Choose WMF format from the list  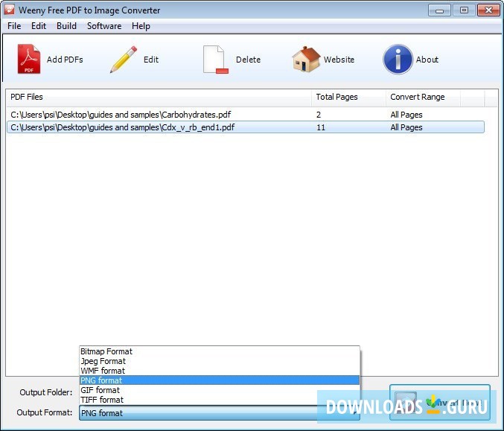(220, 371)
